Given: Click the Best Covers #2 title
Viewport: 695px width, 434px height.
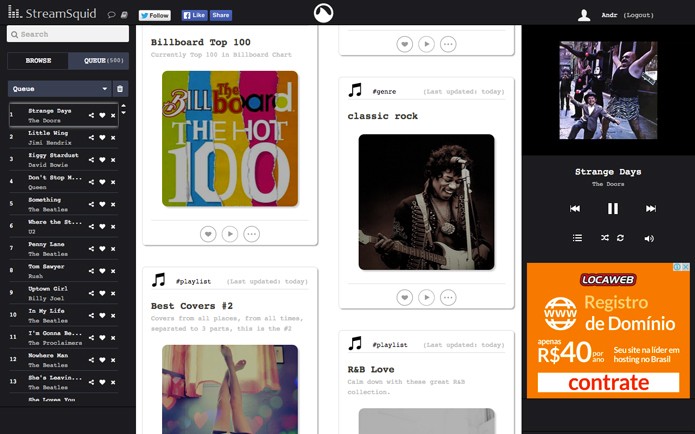Looking at the screenshot, I should (x=191, y=306).
